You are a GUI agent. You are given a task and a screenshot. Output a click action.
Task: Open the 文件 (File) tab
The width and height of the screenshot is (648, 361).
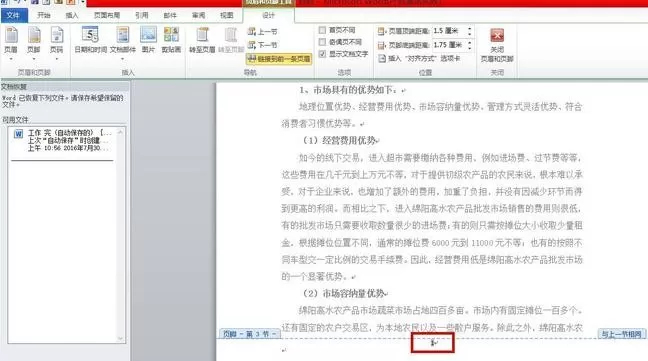tap(14, 16)
